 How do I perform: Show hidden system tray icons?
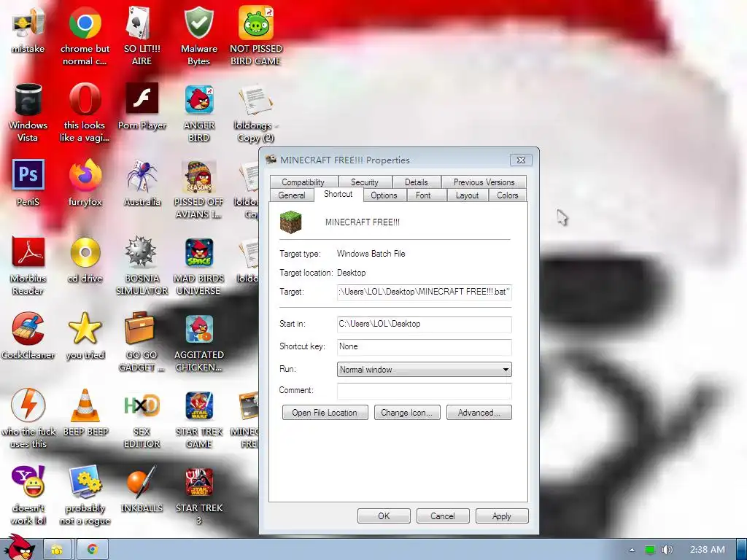tap(632, 550)
